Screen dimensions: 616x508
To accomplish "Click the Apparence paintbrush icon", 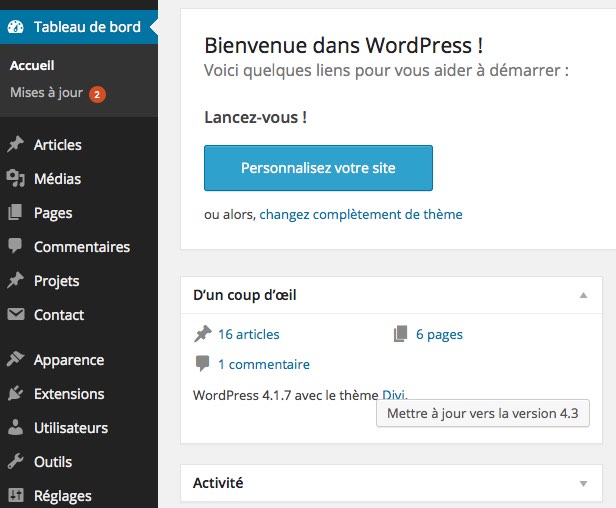I will tap(15, 359).
